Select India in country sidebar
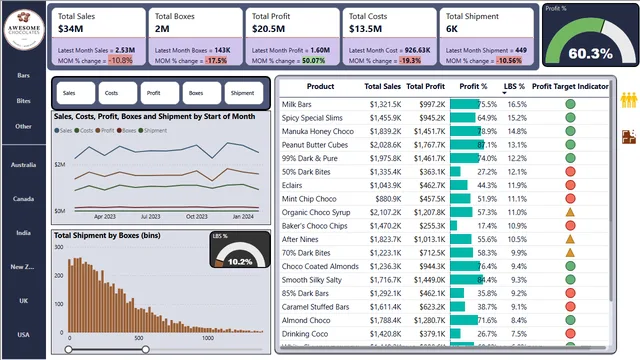The height and width of the screenshot is (360, 640). coord(24,233)
